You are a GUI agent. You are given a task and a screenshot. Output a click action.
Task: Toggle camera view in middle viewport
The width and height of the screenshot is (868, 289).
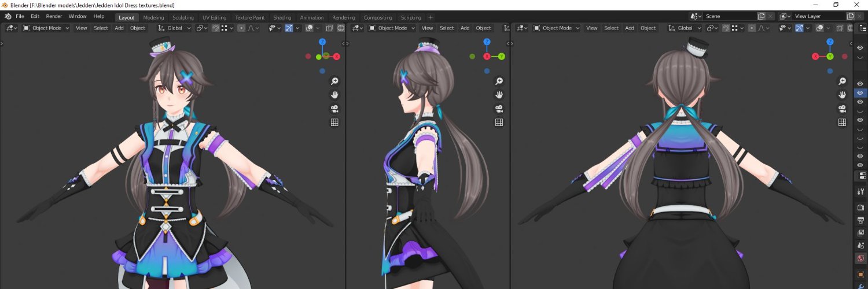(499, 109)
